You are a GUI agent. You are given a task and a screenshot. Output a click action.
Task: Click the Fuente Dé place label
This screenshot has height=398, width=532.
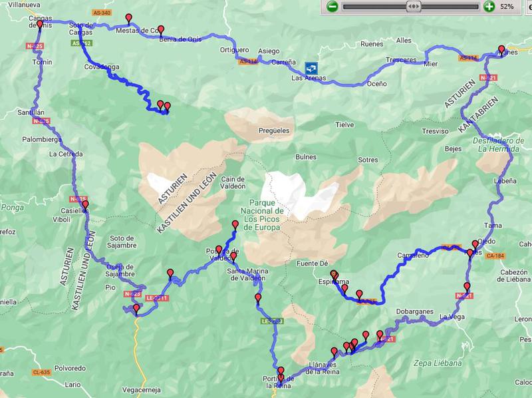click(x=312, y=263)
